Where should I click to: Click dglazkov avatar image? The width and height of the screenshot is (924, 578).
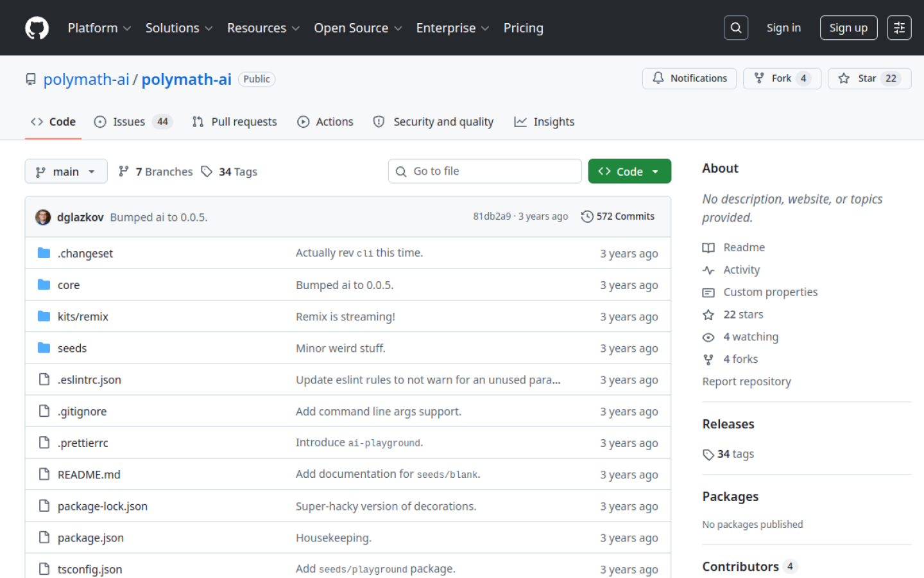43,217
